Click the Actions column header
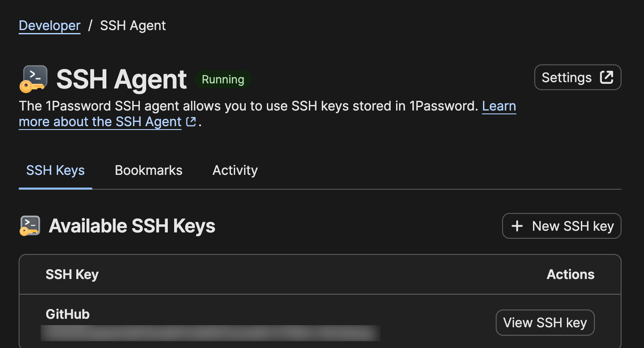The height and width of the screenshot is (348, 644). point(570,274)
